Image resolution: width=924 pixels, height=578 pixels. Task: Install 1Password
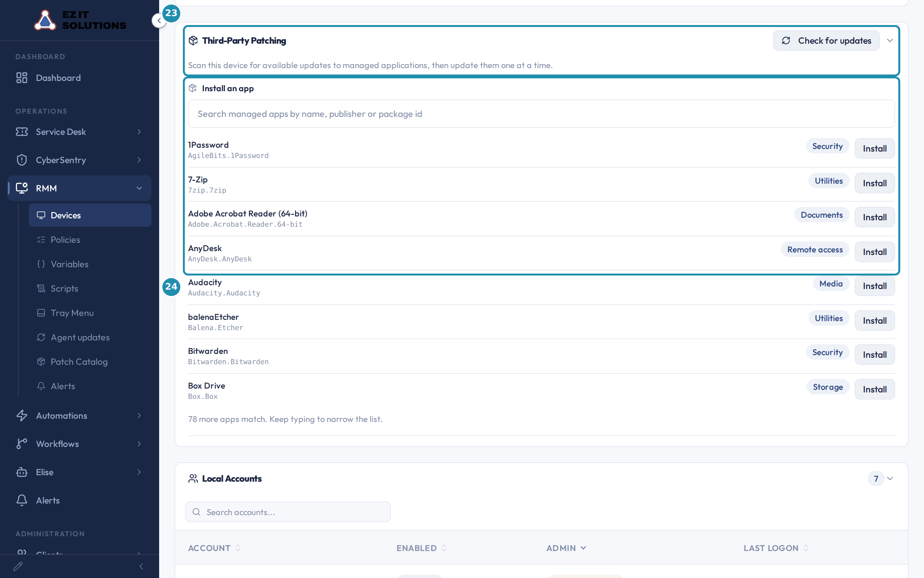click(874, 148)
